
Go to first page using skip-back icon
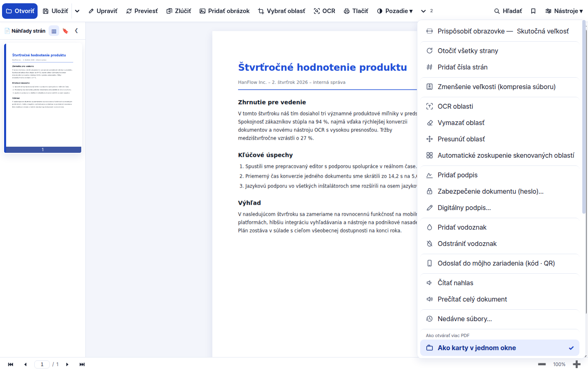pyautogui.click(x=11, y=364)
